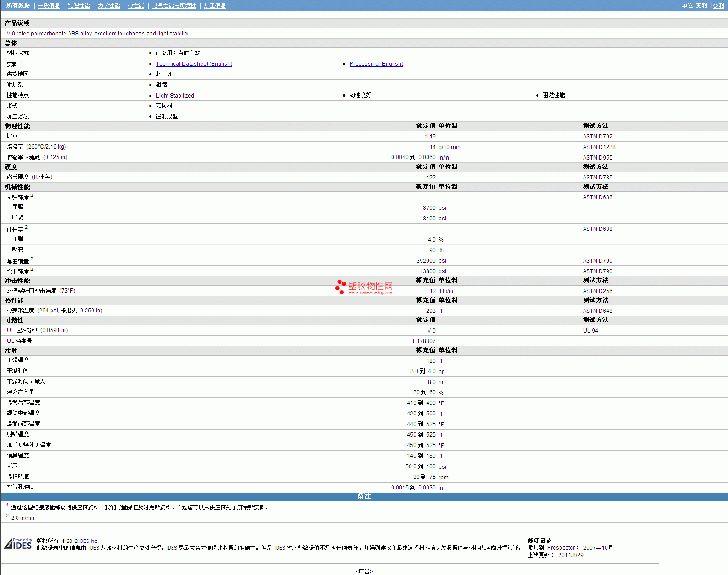The image size is (728, 575).
Task: Select the 2.0 in/min footnote text
Action: (23, 518)
